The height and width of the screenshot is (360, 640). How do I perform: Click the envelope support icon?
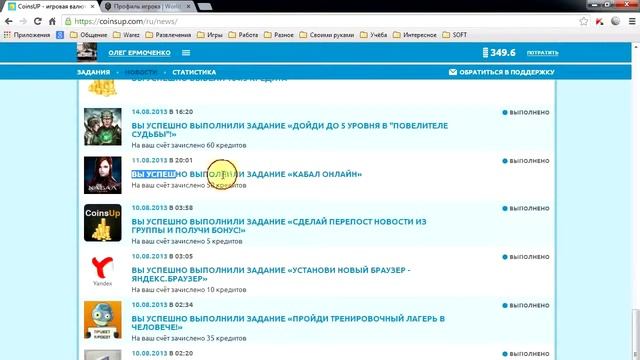coord(453,72)
